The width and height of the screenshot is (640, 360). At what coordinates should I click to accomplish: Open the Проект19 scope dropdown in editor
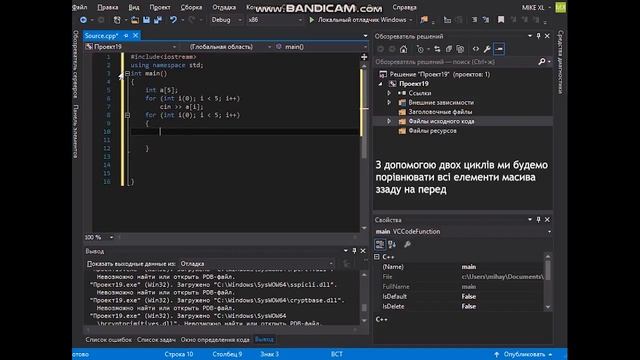coord(131,47)
